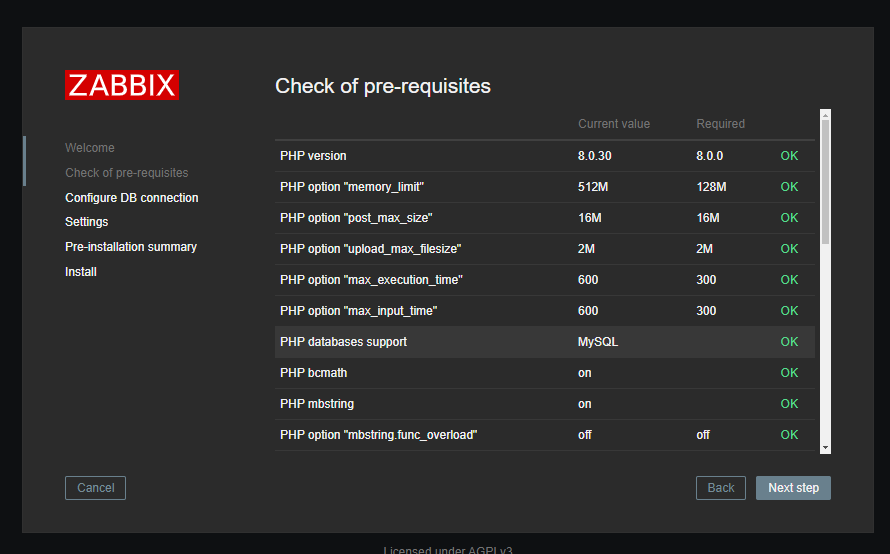
Task: Open Configure DB connection step
Action: click(x=131, y=198)
